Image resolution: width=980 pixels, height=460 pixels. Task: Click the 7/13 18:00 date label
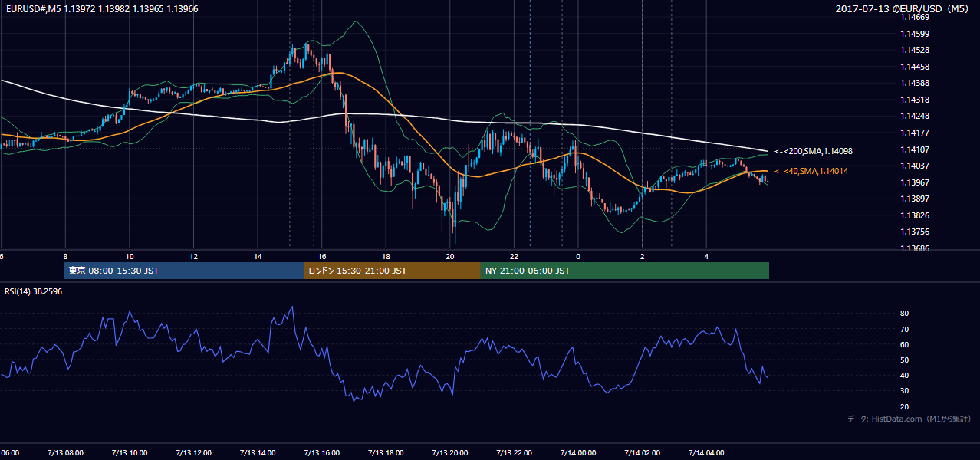click(x=386, y=452)
